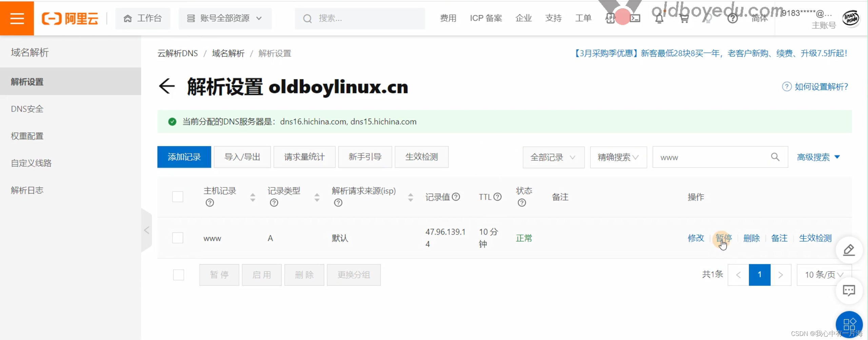Open the orange hamburger menu
The width and height of the screenshot is (868, 340).
[x=17, y=18]
